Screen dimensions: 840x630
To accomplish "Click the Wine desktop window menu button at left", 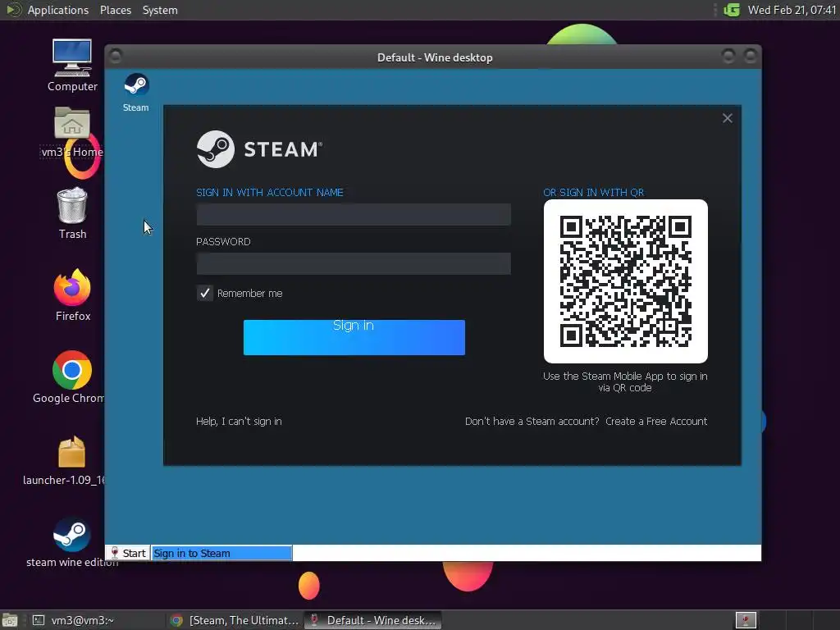I will pos(115,56).
